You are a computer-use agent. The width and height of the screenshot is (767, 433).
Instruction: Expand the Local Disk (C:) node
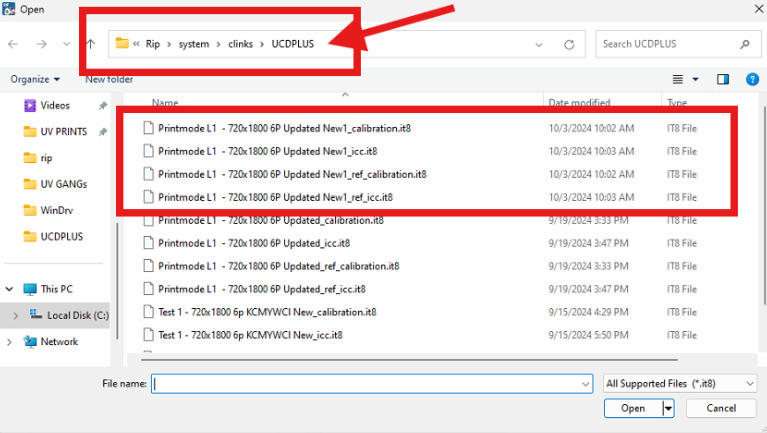tap(15, 316)
